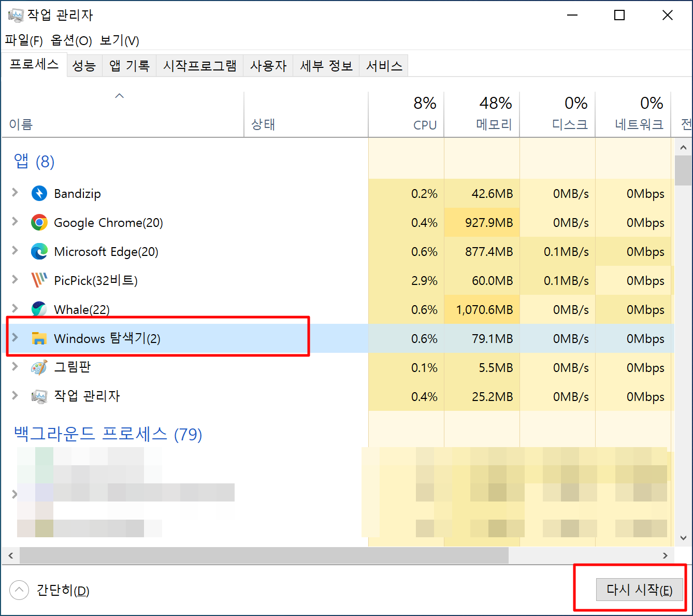This screenshot has height=616, width=693.
Task: Switch to the 성능 tab
Action: (84, 66)
